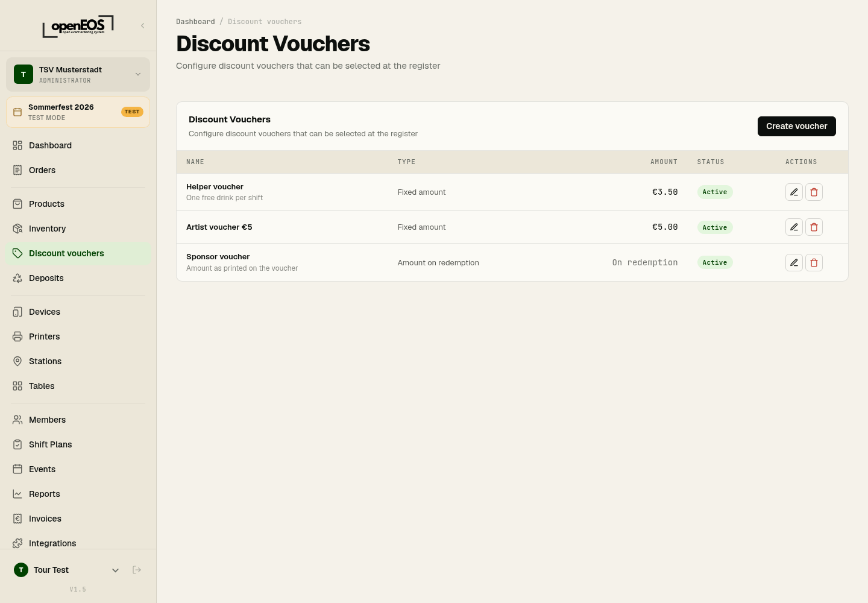This screenshot has height=603, width=868.
Task: Click the Shift Plans clipboard icon
Action: pos(17,444)
